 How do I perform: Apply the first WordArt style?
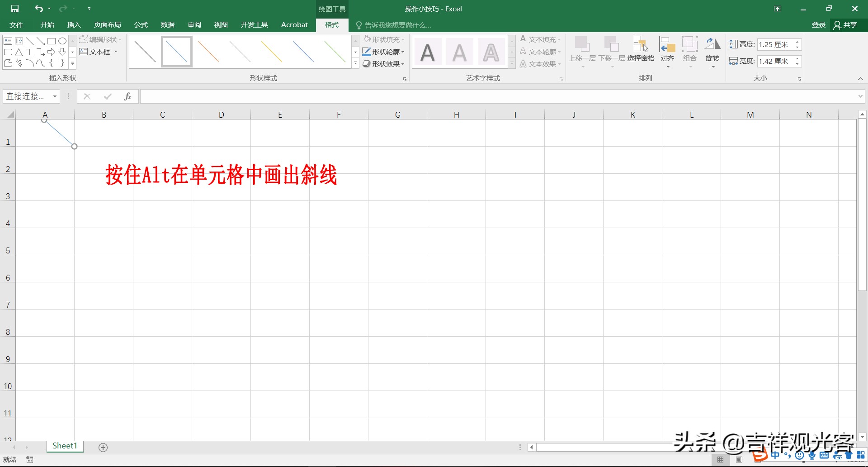point(428,51)
